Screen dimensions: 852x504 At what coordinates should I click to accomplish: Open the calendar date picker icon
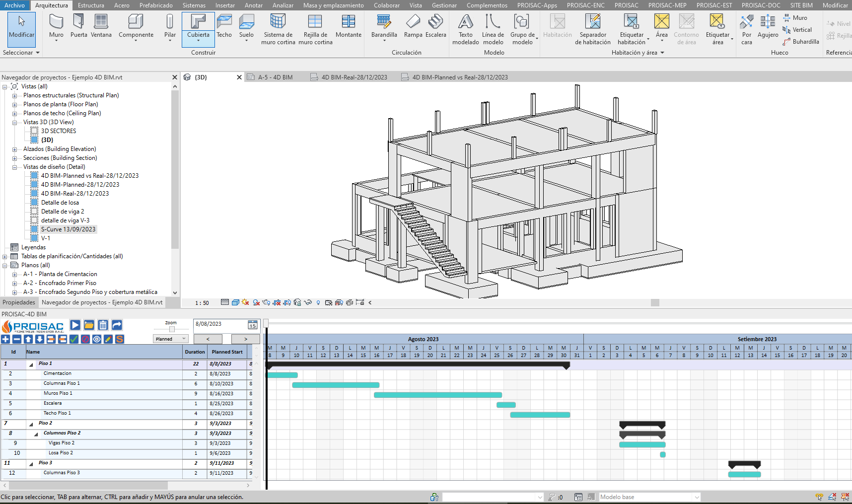253,325
